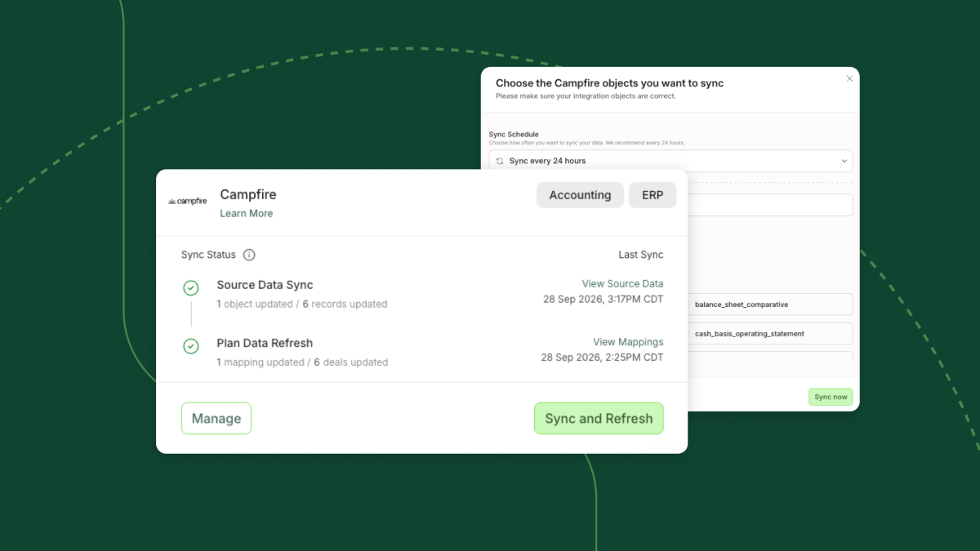Click "Please make sure your integration objects are correct."

[x=586, y=96]
